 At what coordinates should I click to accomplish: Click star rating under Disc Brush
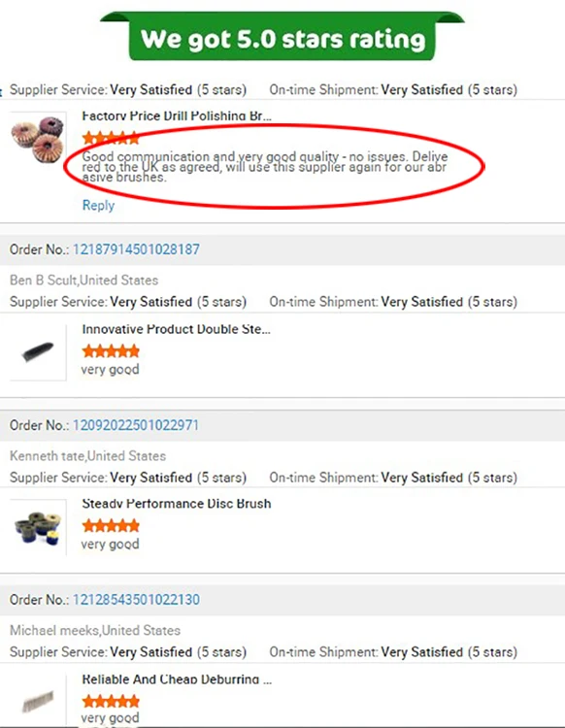pos(111,525)
